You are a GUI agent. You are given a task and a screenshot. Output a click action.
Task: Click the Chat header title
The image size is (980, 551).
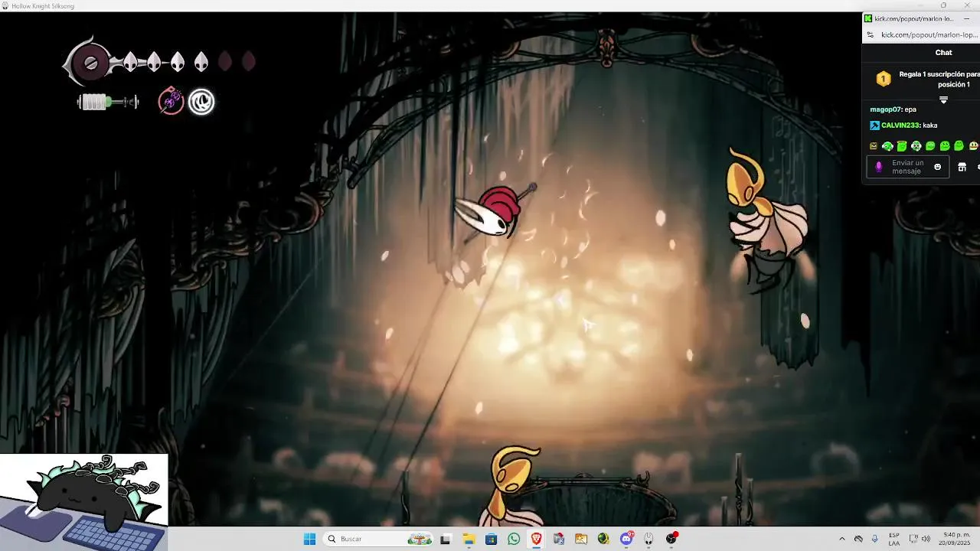tap(943, 52)
